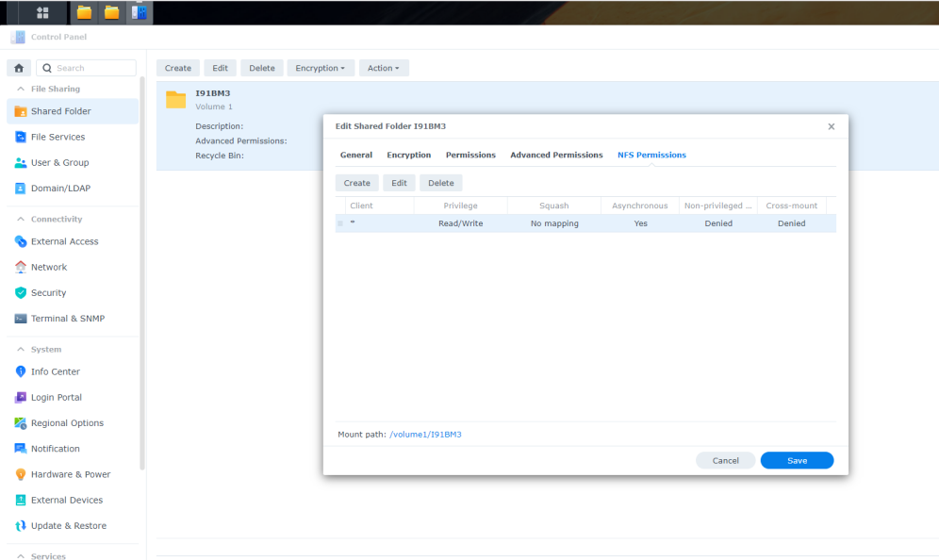Select the Domain/LDAP icon
Viewport: 939px width, 560px height.
(x=21, y=188)
